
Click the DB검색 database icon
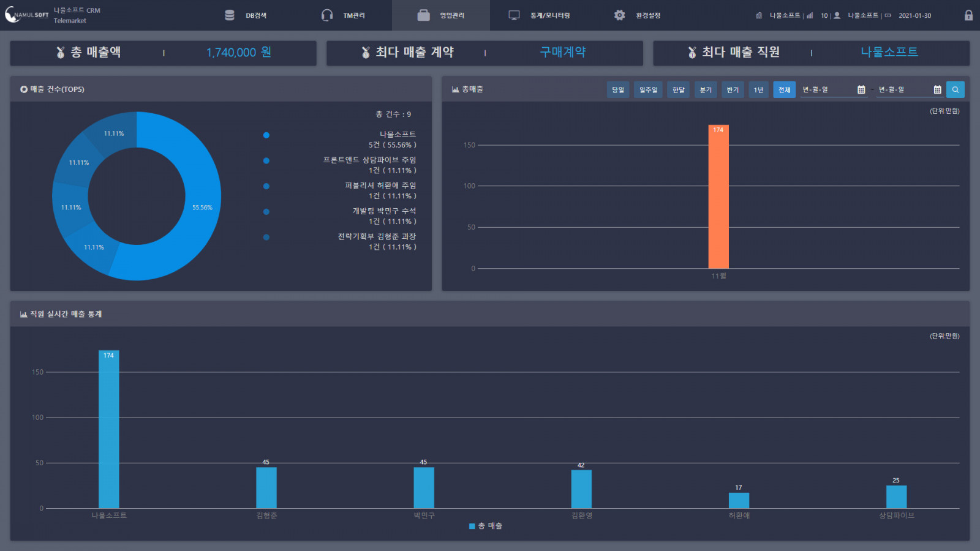coord(230,15)
